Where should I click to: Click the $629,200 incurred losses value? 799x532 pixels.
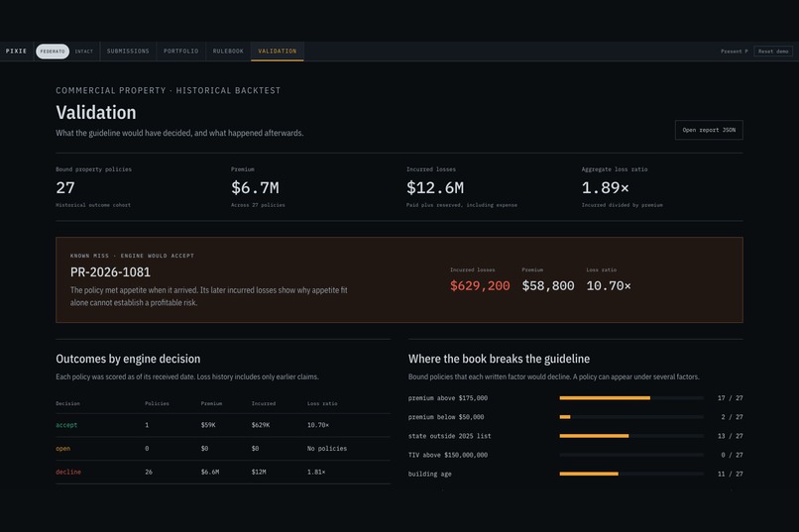coord(480,285)
